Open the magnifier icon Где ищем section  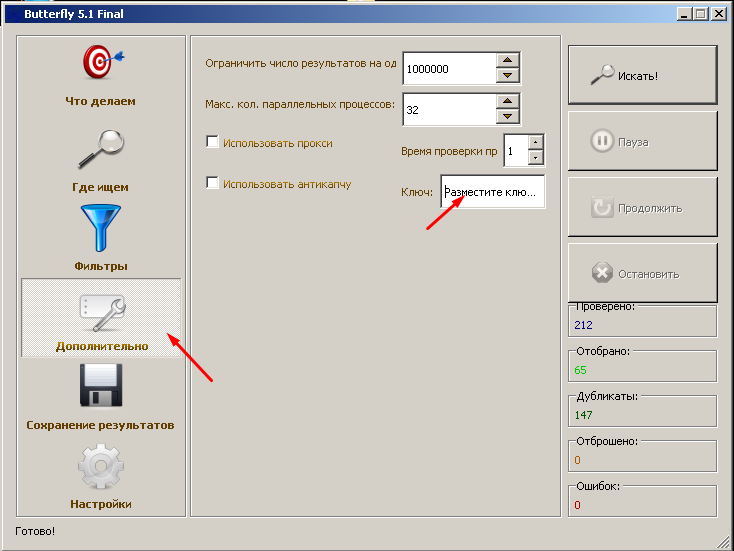tap(100, 149)
